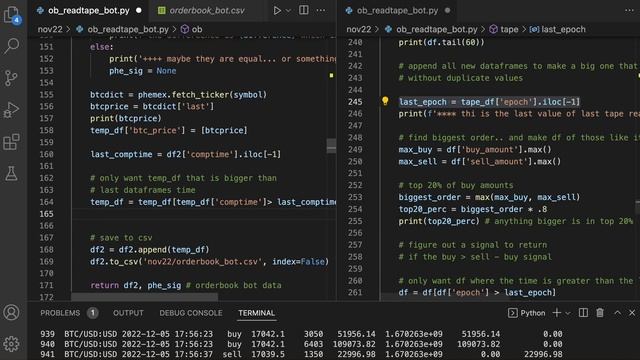
Task: Click the 'phe_sig = None' line
Action: (142, 71)
